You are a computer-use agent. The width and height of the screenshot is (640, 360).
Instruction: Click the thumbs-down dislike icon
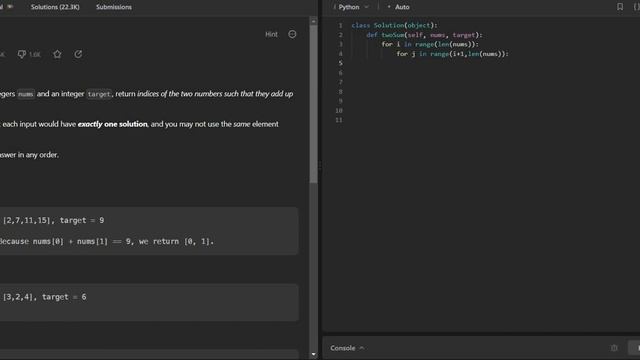pos(22,54)
